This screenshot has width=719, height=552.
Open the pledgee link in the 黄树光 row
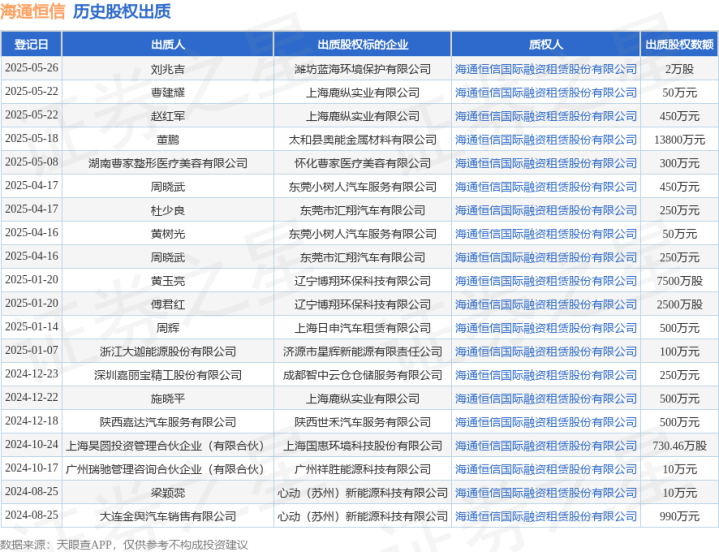click(546, 234)
